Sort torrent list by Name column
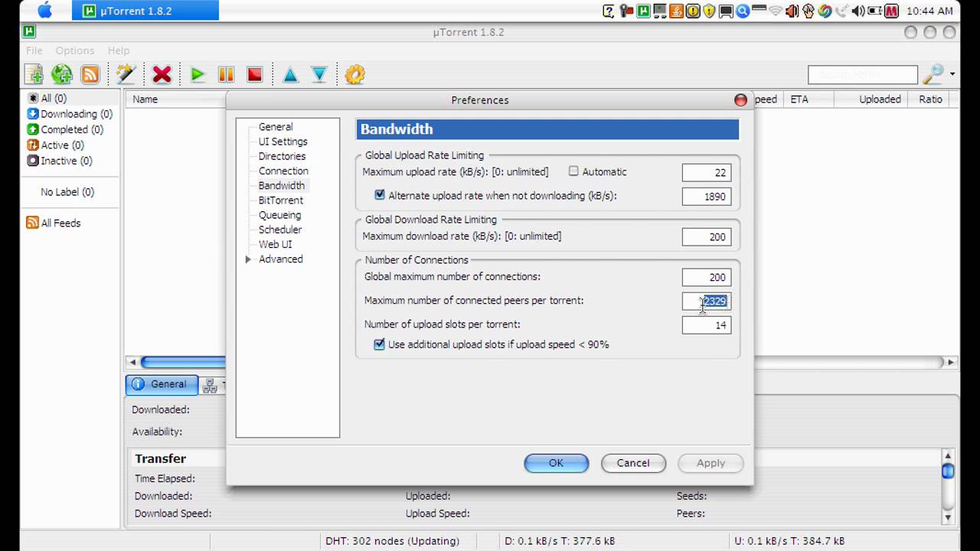Image resolution: width=980 pixels, height=551 pixels. [145, 99]
